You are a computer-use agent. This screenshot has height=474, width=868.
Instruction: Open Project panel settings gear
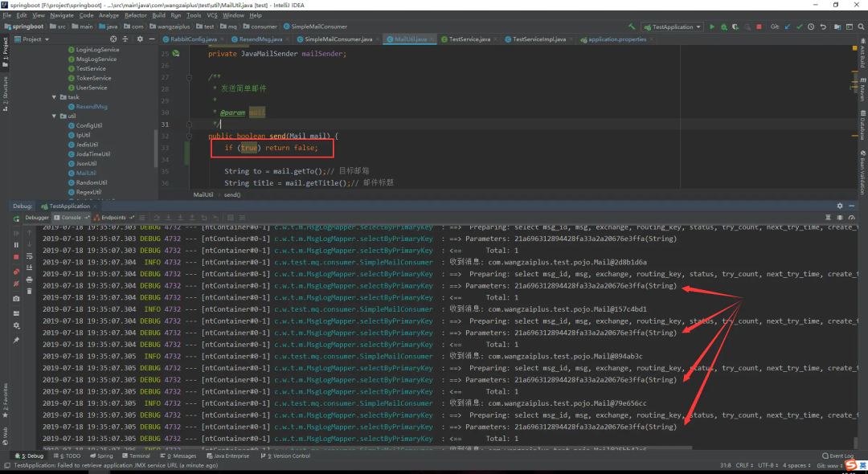pyautogui.click(x=140, y=39)
